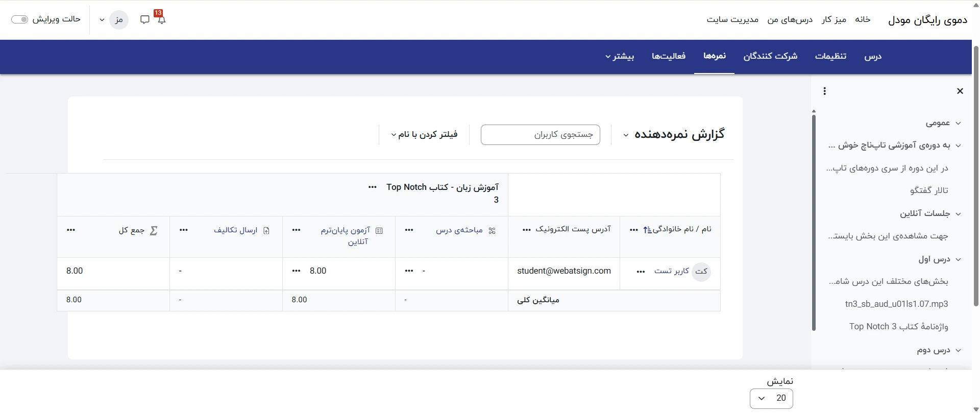
Task: Select the نمره‌ها grades tab
Action: coord(715,56)
